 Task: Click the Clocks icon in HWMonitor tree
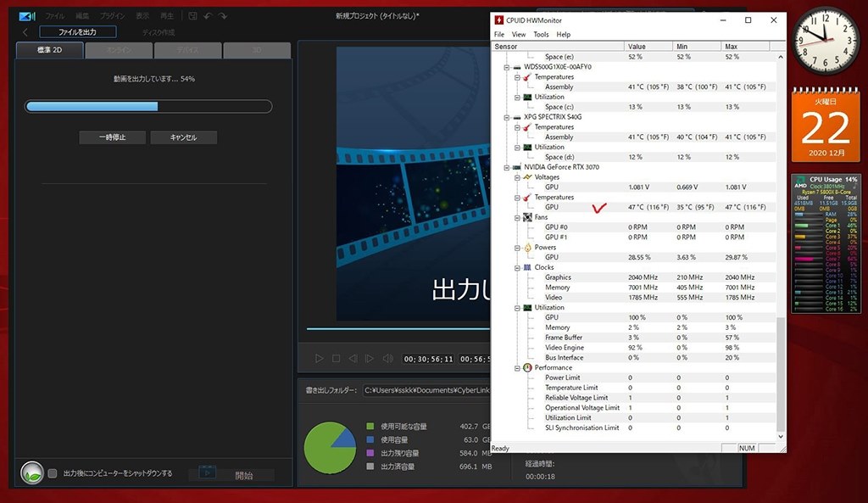click(527, 267)
